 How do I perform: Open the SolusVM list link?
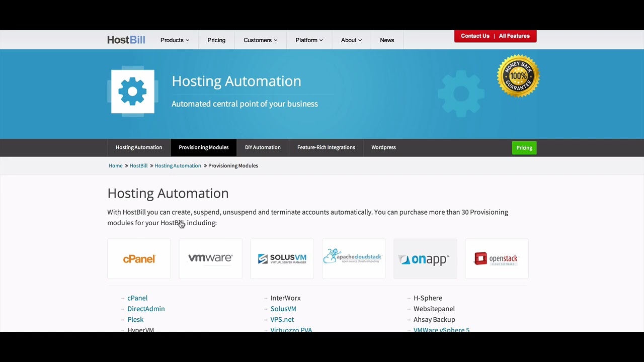point(283,309)
